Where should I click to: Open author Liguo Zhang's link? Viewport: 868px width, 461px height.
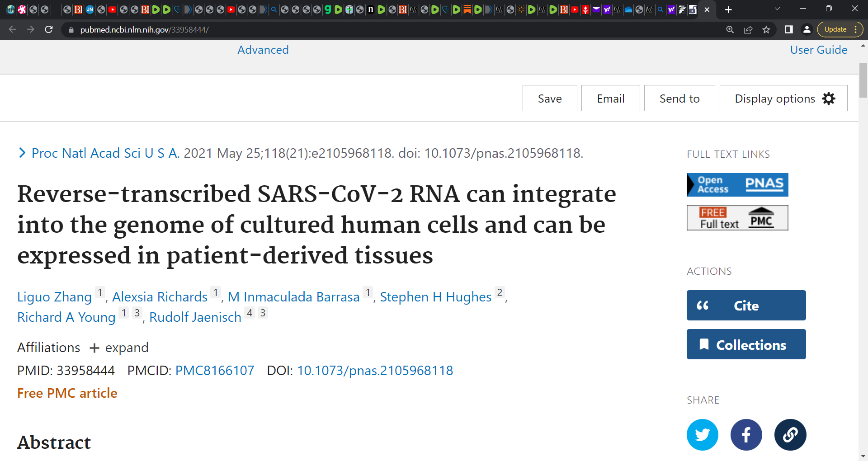(x=54, y=297)
